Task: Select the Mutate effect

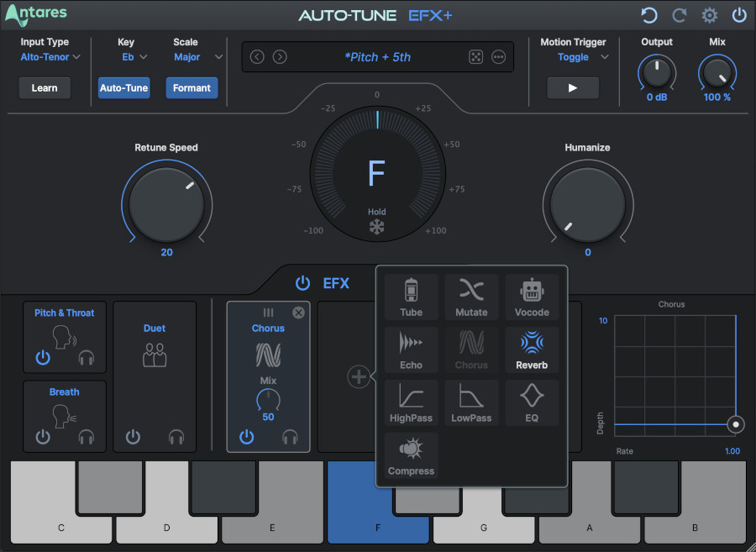Action: pyautogui.click(x=471, y=296)
